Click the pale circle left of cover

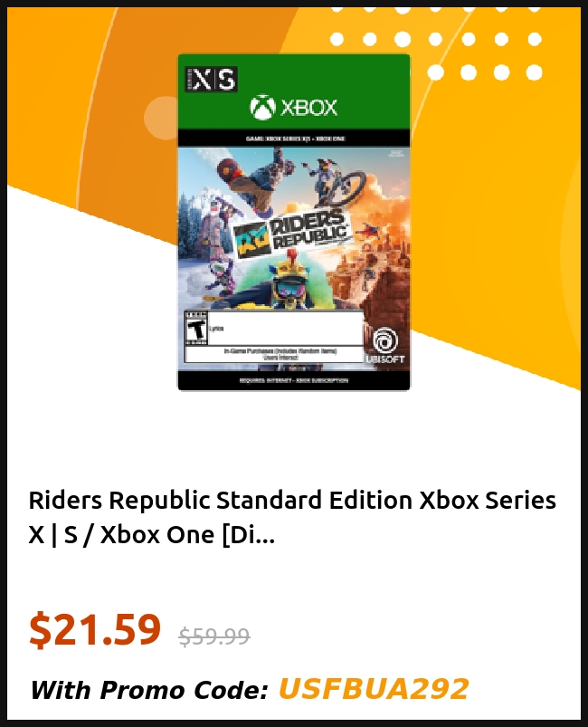tap(161, 116)
